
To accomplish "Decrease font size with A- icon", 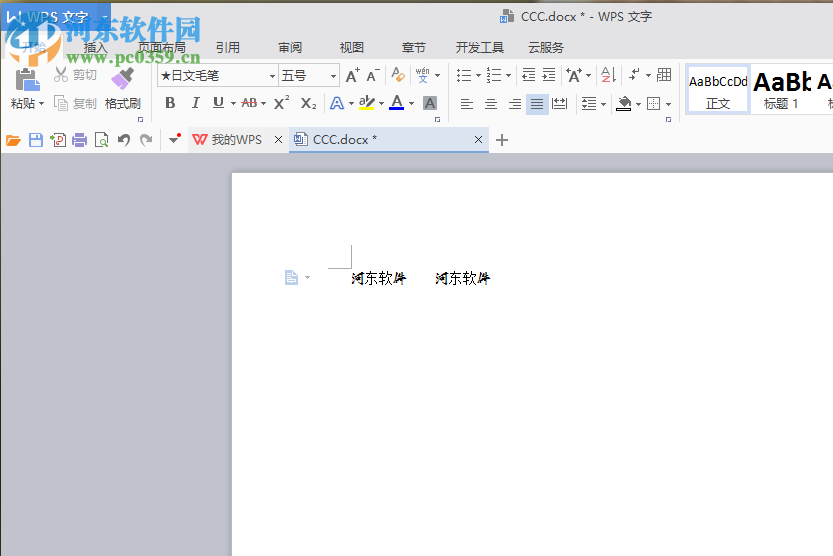I will point(373,75).
